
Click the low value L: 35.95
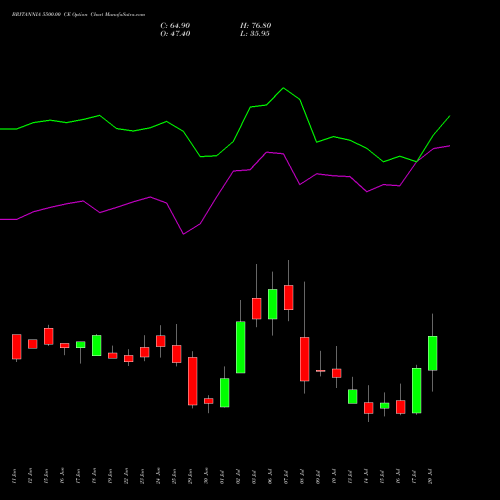point(255,34)
